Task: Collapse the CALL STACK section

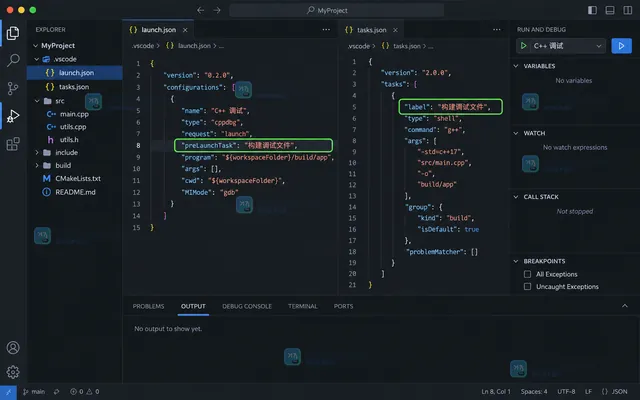Action: [516, 197]
